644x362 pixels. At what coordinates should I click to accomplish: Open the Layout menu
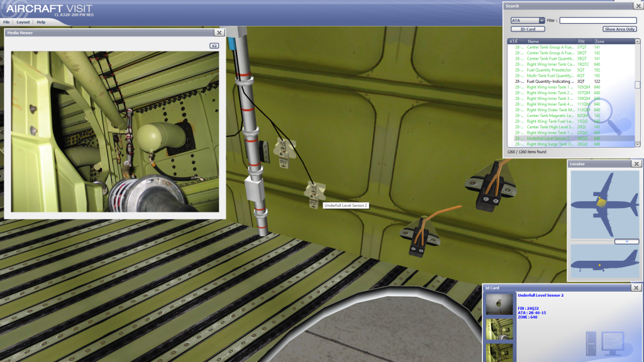point(23,22)
